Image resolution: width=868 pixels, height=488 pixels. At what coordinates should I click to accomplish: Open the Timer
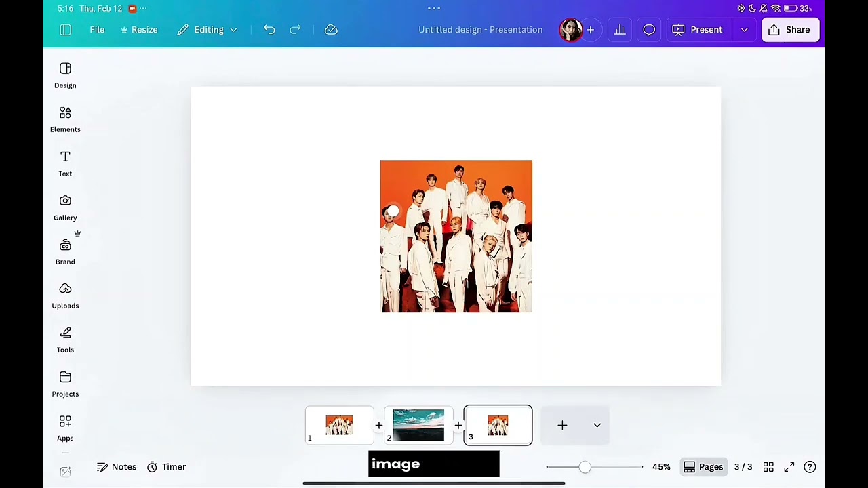click(x=166, y=467)
